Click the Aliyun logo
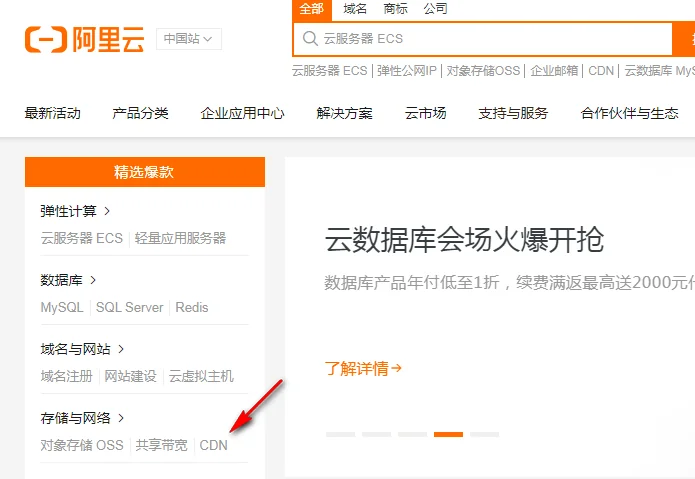The height and width of the screenshot is (479, 695). click(x=84, y=39)
